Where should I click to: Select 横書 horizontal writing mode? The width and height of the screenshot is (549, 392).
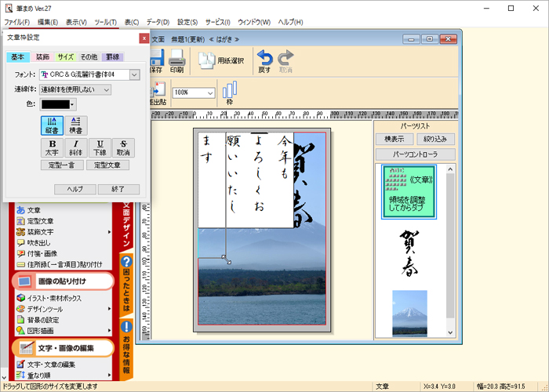click(76, 125)
